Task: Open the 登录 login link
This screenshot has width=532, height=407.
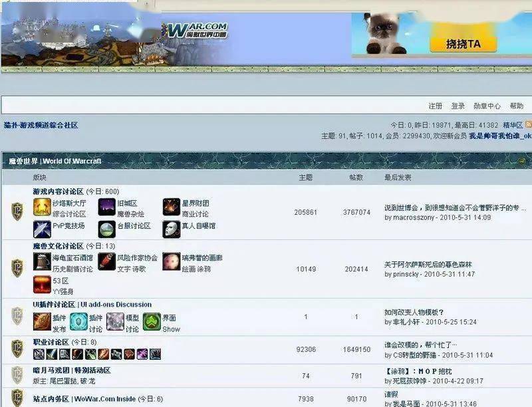Action: pyautogui.click(x=458, y=106)
